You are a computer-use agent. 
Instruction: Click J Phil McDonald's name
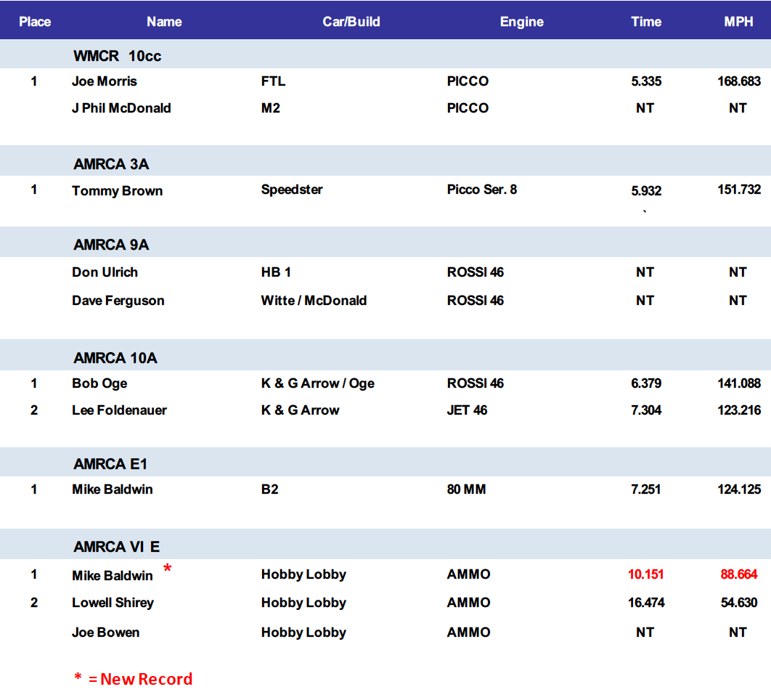(121, 108)
